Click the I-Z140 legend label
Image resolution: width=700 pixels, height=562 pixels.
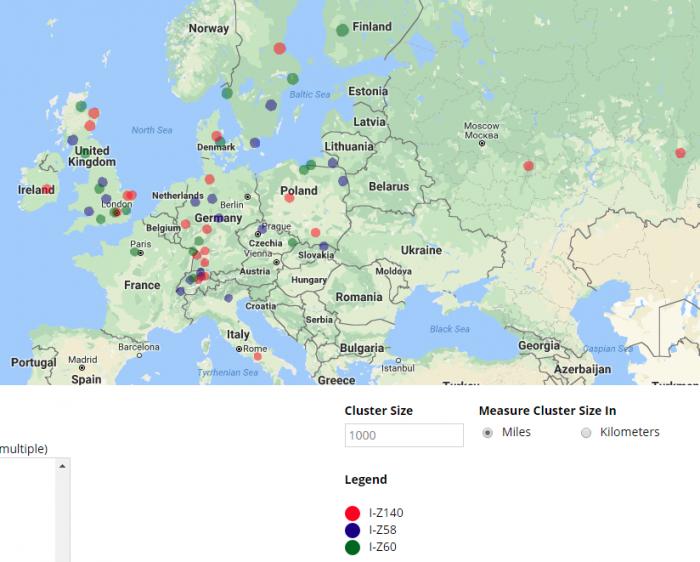(x=386, y=513)
